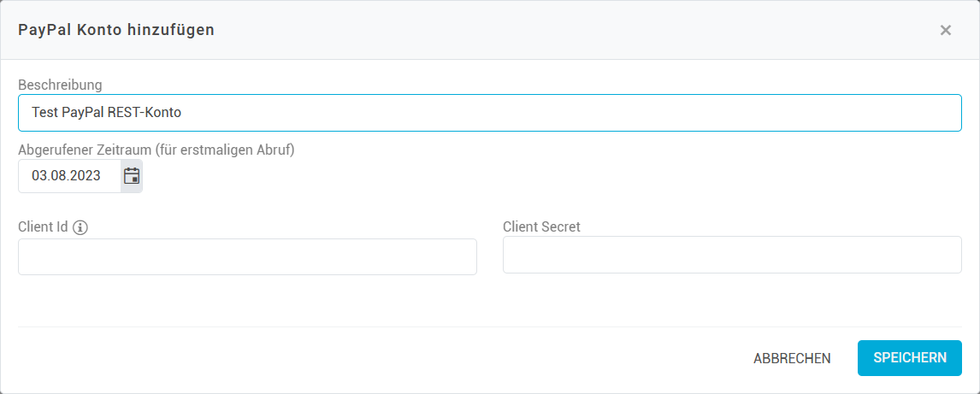Click into the Client Id field
The image size is (980, 394).
247,257
